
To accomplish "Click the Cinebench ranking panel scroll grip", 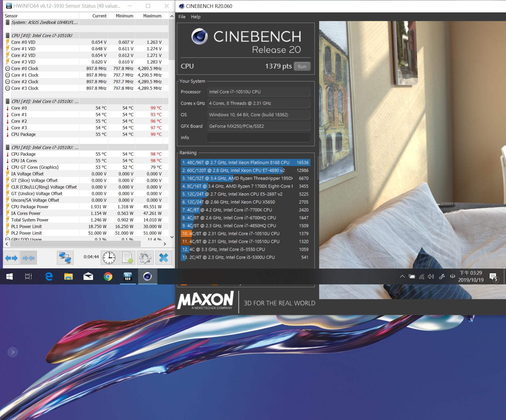I will click(318, 167).
